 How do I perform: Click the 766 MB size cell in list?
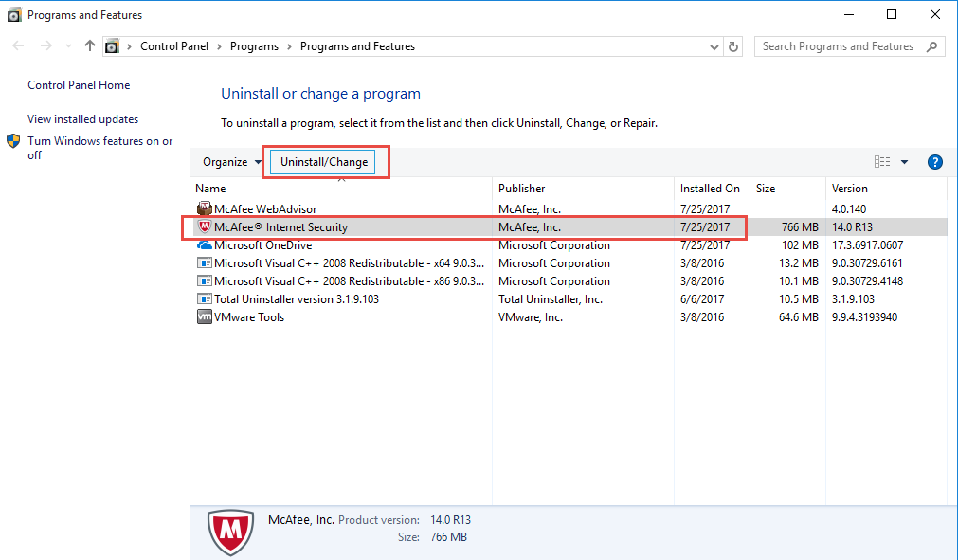tap(800, 227)
